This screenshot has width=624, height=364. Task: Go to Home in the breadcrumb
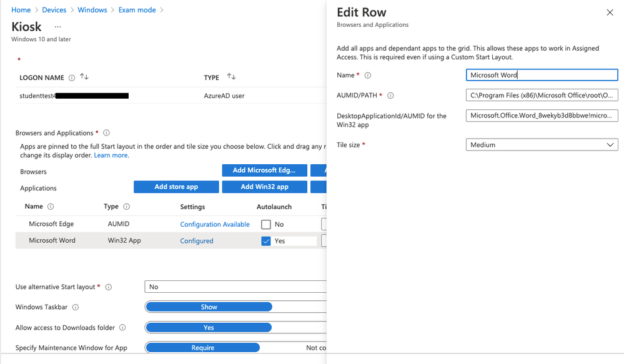(x=21, y=10)
